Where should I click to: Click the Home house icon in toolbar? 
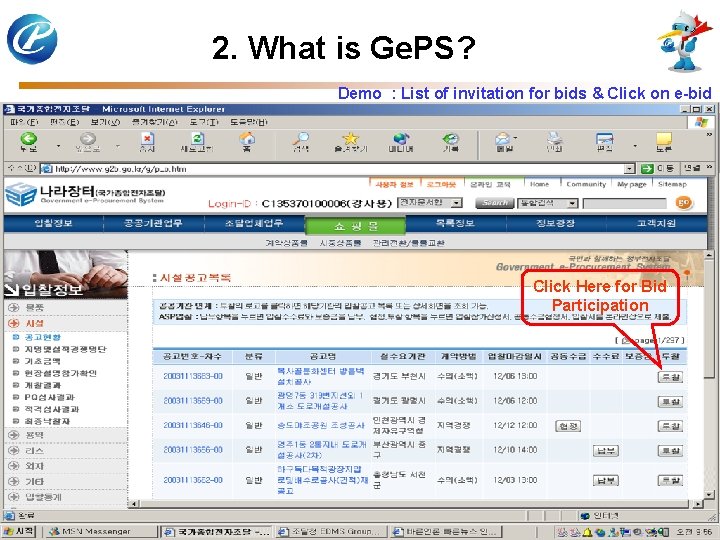[x=247, y=138]
